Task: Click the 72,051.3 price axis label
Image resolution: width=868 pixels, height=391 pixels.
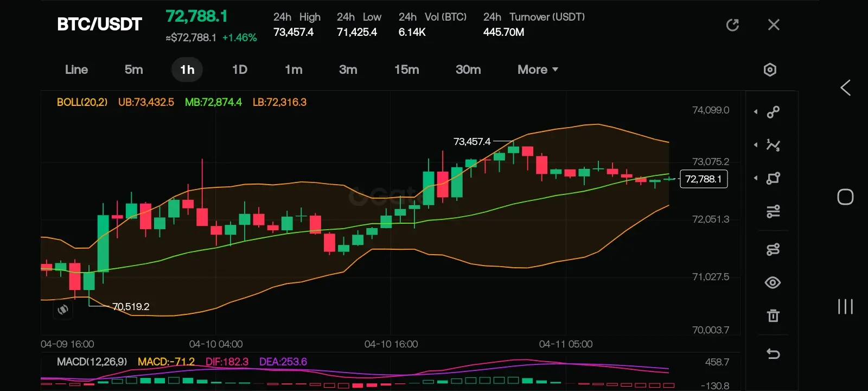Action: (x=711, y=219)
